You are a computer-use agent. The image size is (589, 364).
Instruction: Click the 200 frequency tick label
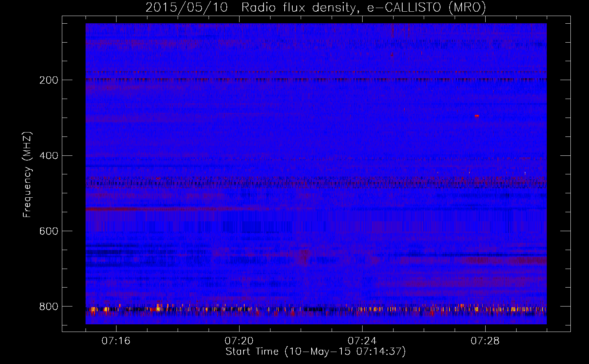pyautogui.click(x=48, y=80)
